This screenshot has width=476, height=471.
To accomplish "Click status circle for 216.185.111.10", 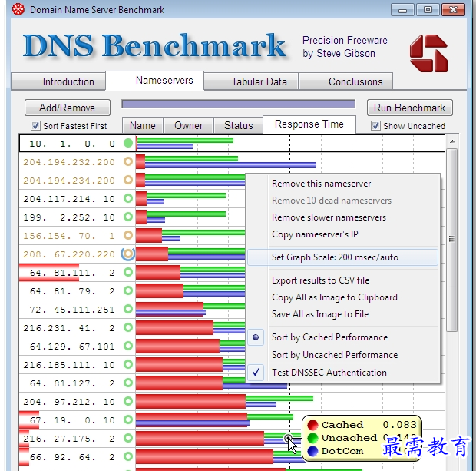I will 128,364.
